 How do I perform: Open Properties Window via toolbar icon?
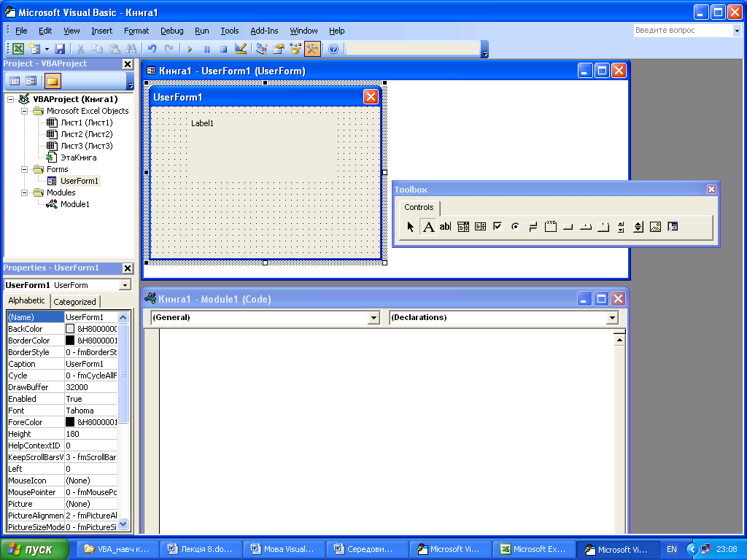(278, 49)
